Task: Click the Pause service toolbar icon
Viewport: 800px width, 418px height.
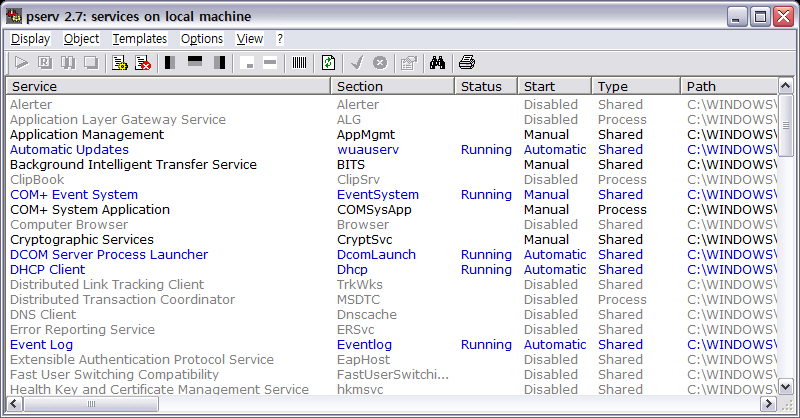Action: (x=68, y=63)
